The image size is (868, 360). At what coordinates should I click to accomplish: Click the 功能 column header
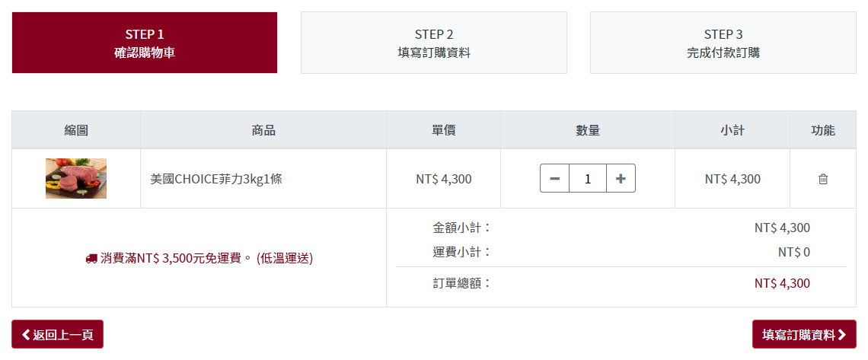pos(823,130)
